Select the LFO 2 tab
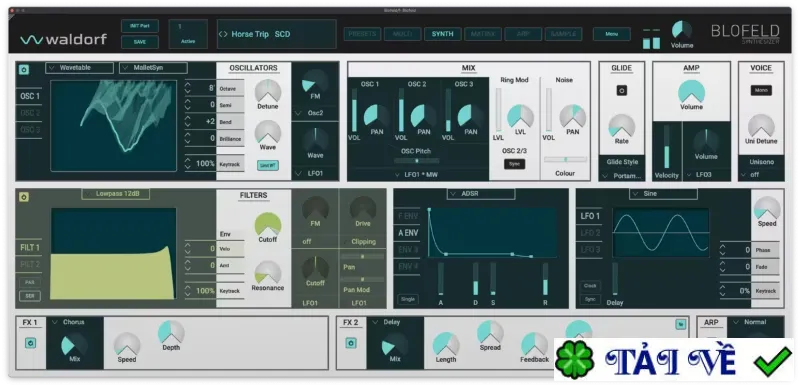The height and width of the screenshot is (387, 800). pos(590,233)
